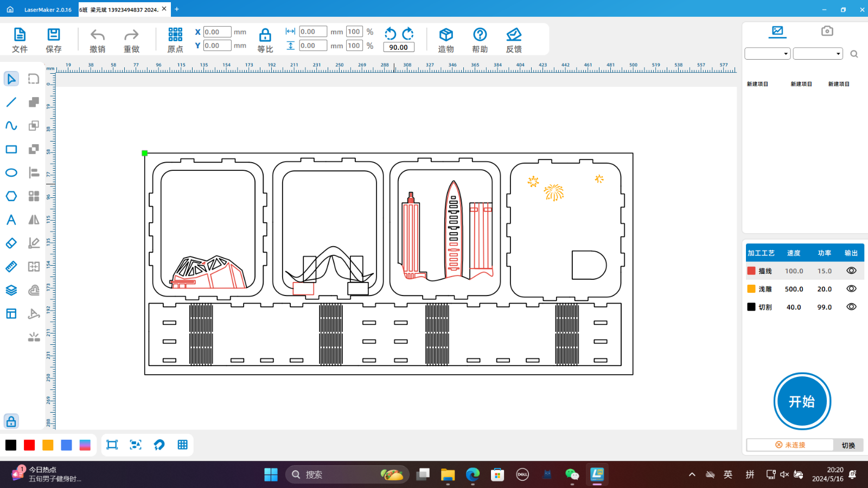Click the 撤销 undo arrow
The height and width of the screenshot is (488, 868).
click(x=98, y=40)
